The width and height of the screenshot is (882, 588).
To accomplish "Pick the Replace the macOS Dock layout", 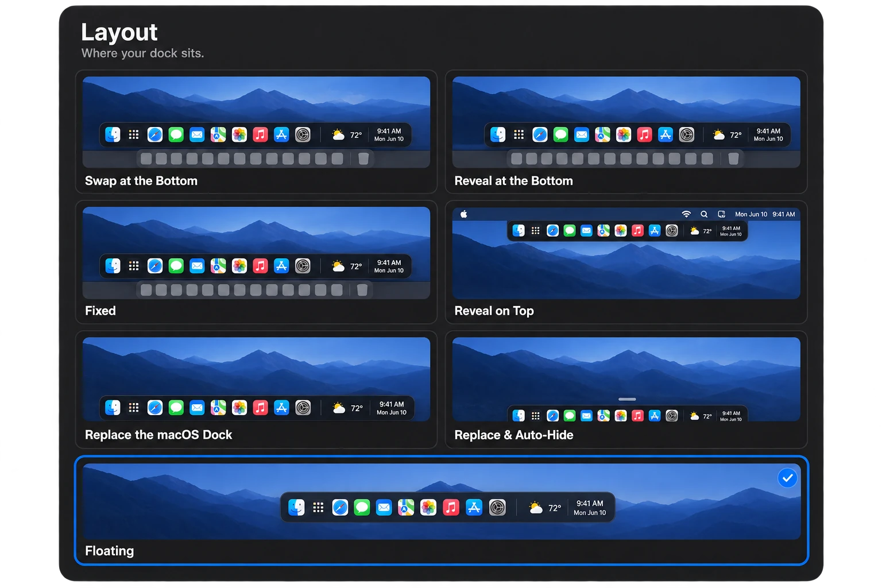I will tap(256, 389).
